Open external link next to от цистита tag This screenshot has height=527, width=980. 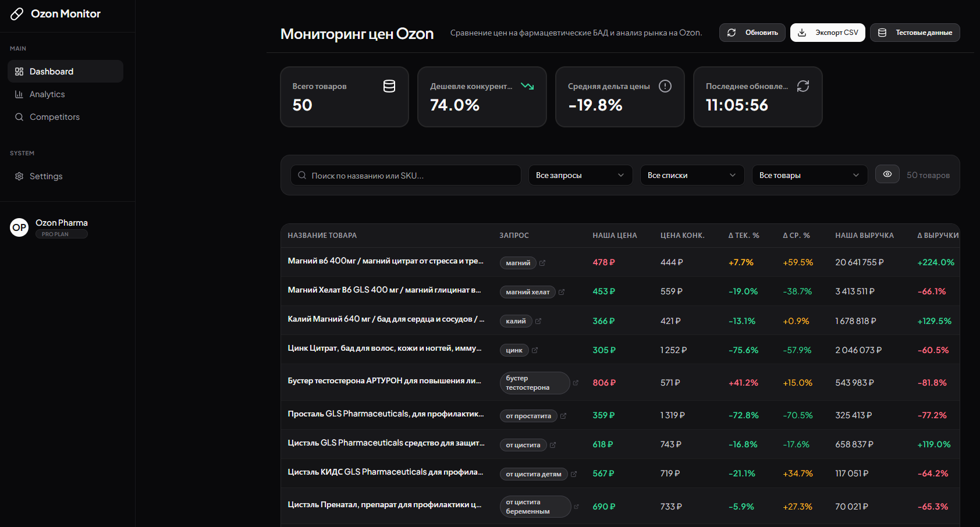pyautogui.click(x=553, y=445)
